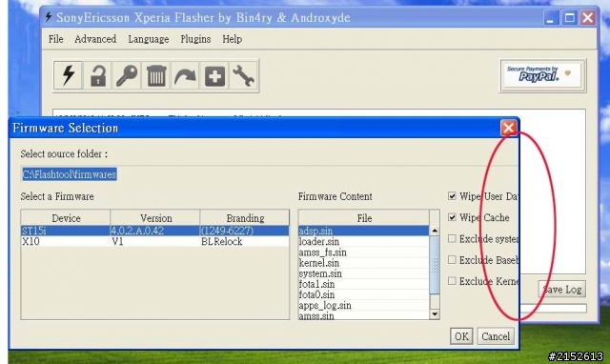
Task: Open the Language menu
Action: pyautogui.click(x=149, y=39)
